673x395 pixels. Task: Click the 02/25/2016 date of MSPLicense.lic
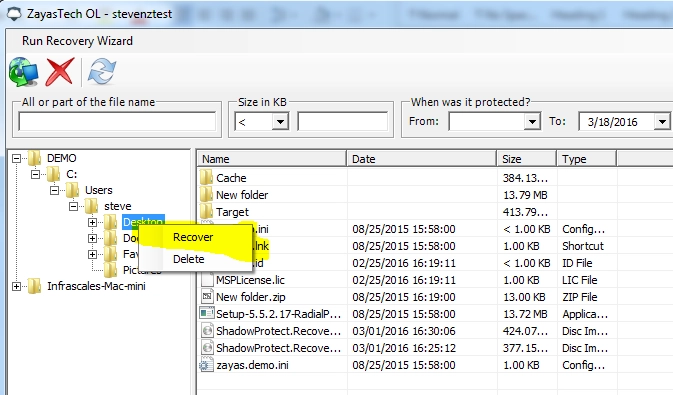[404, 280]
